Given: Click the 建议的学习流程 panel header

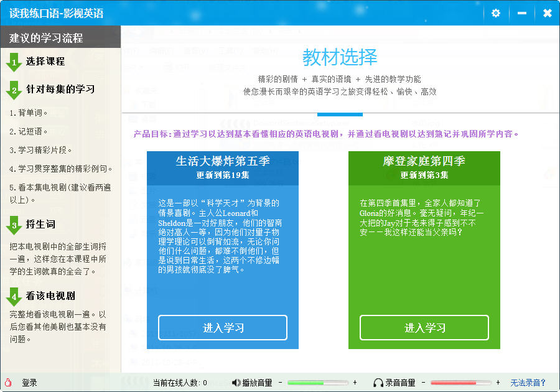Looking at the screenshot, I should click(60, 37).
